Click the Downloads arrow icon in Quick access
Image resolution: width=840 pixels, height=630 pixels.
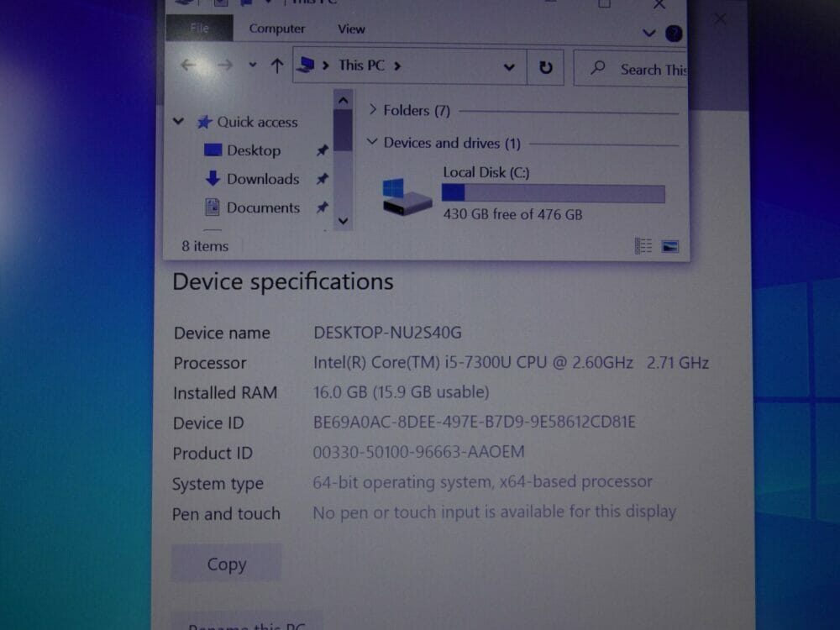[213, 178]
